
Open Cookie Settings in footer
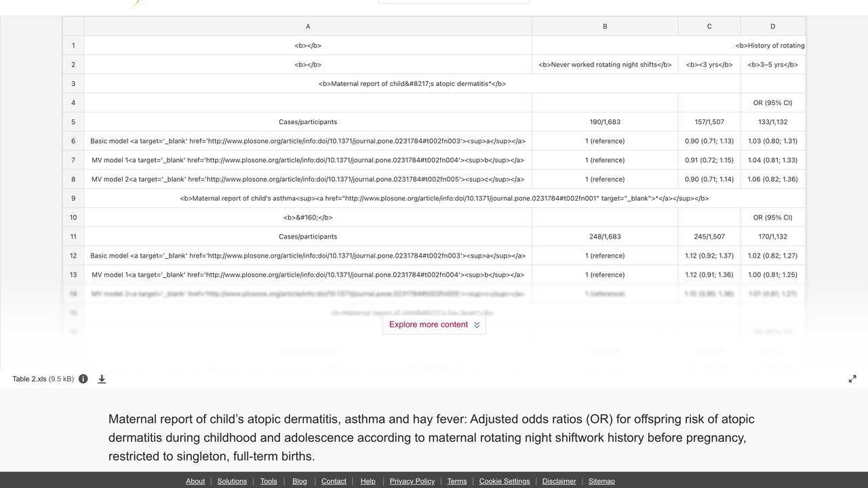coord(505,481)
